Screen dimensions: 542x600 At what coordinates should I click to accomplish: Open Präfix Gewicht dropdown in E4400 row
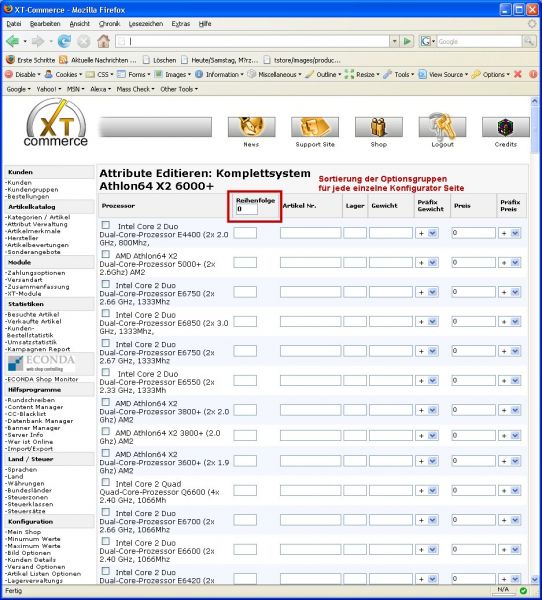(427, 233)
